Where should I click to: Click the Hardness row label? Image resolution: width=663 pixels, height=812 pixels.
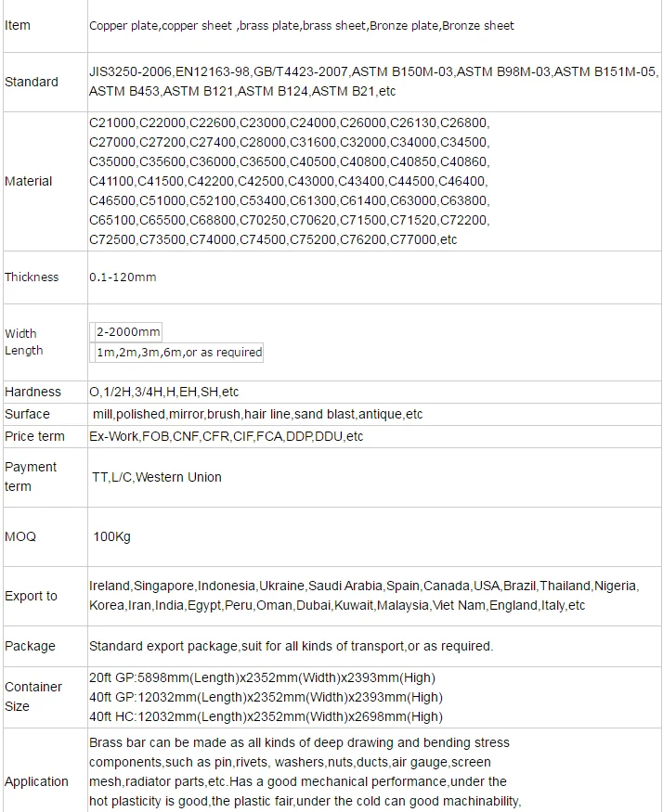click(32, 392)
